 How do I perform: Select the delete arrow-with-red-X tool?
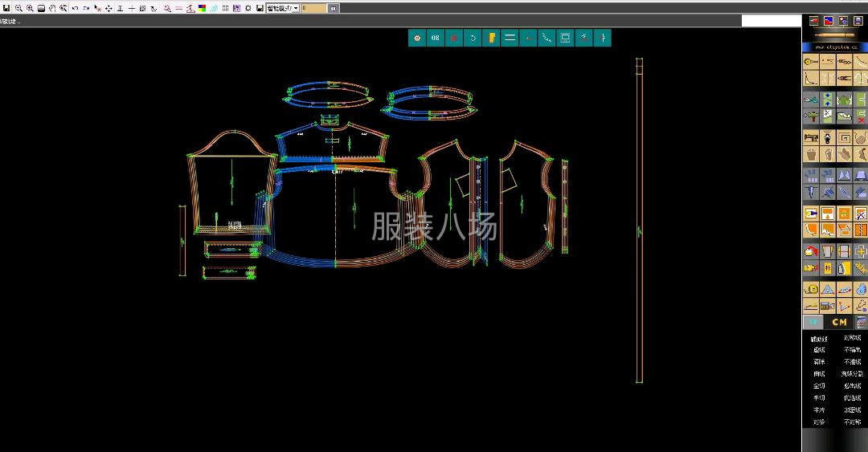[x=97, y=8]
